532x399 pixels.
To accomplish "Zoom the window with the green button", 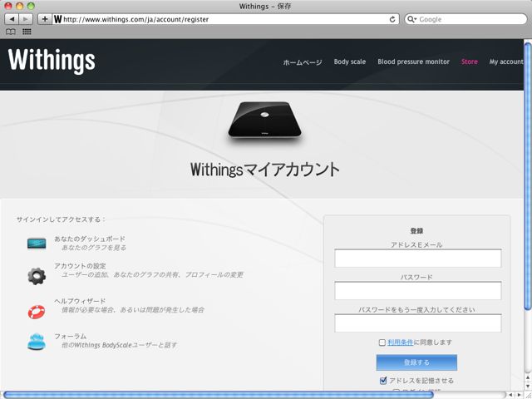I will click(31, 6).
